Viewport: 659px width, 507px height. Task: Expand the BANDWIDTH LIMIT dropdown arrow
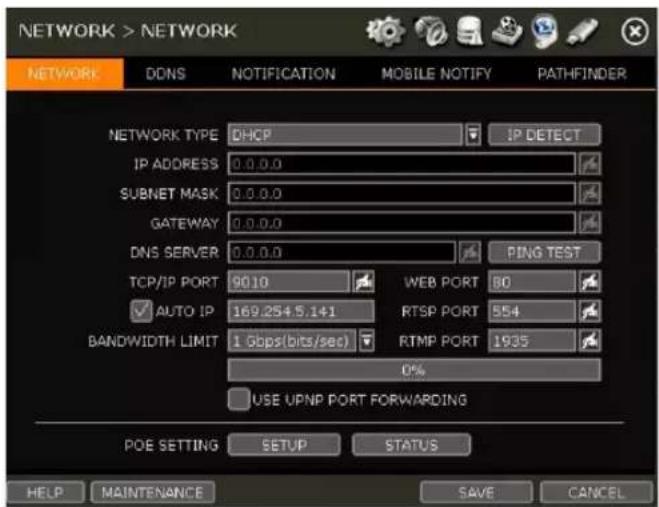tap(366, 341)
